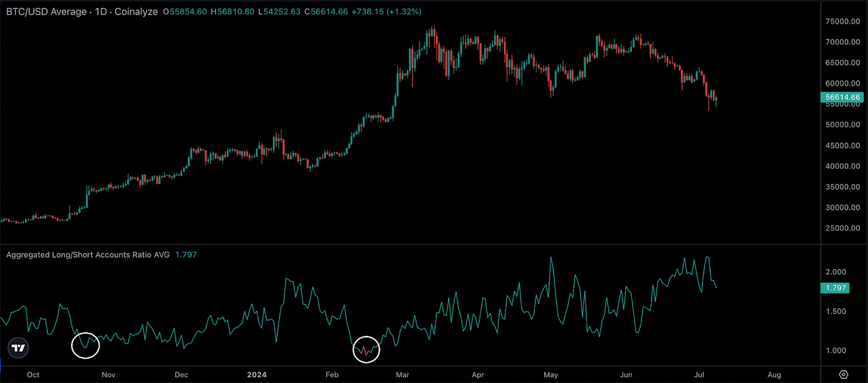Screen dimensions: 868x383
Task: Click the 1.000 ratio axis label
Action: [x=836, y=350]
